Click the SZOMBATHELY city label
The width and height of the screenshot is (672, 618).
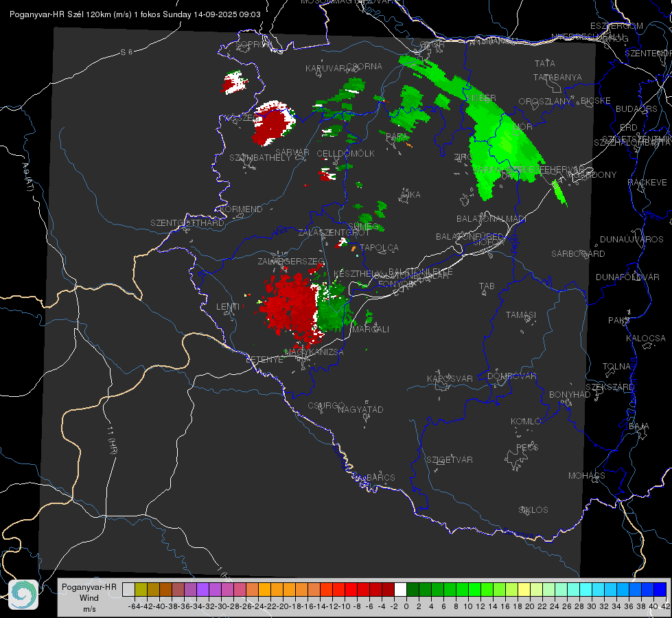(x=260, y=158)
